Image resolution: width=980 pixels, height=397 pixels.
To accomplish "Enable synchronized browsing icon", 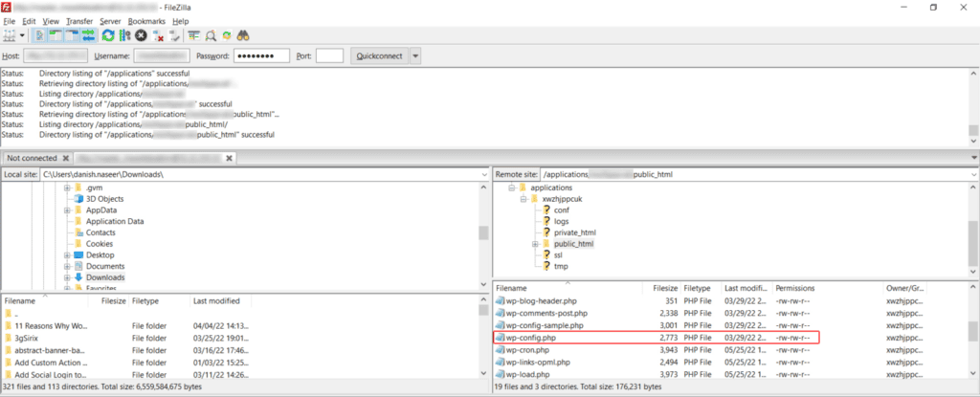I will (227, 35).
